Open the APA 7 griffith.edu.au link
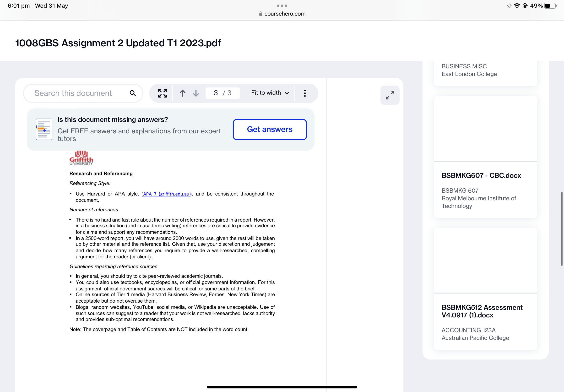564x392 pixels. [x=167, y=194]
